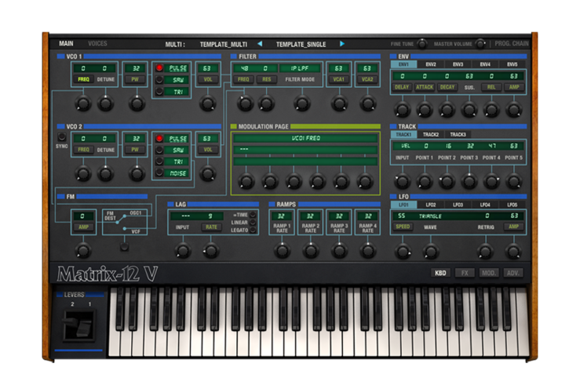The width and height of the screenshot is (580, 392).
Task: Click the FX panel button
Action: click(465, 273)
